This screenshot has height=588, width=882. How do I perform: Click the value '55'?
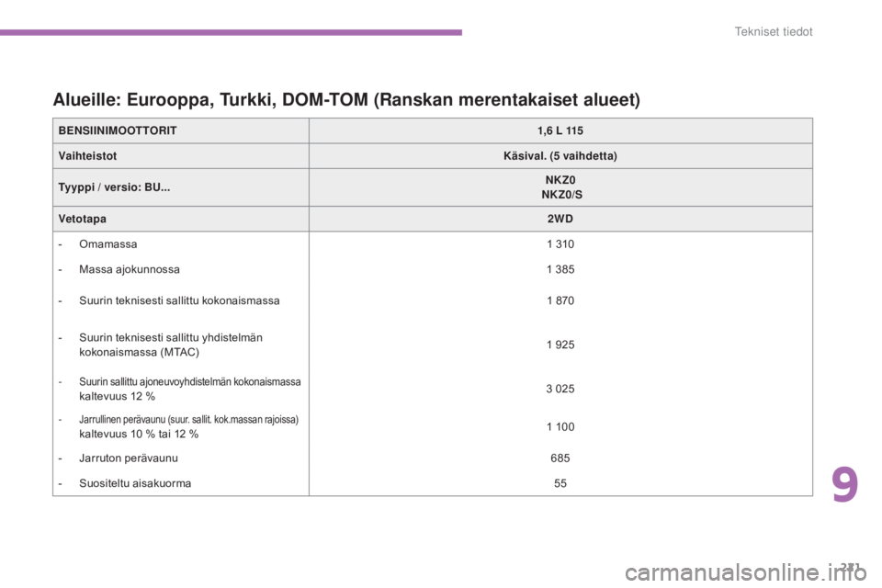[560, 483]
